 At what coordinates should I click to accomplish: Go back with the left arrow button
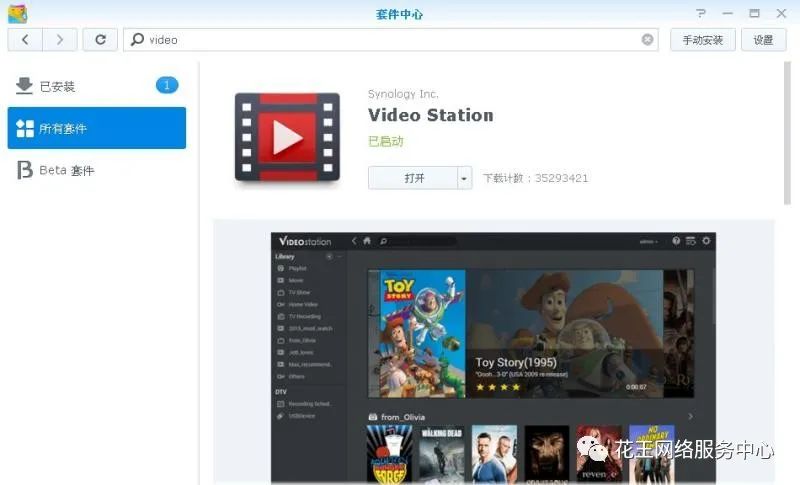pos(25,40)
